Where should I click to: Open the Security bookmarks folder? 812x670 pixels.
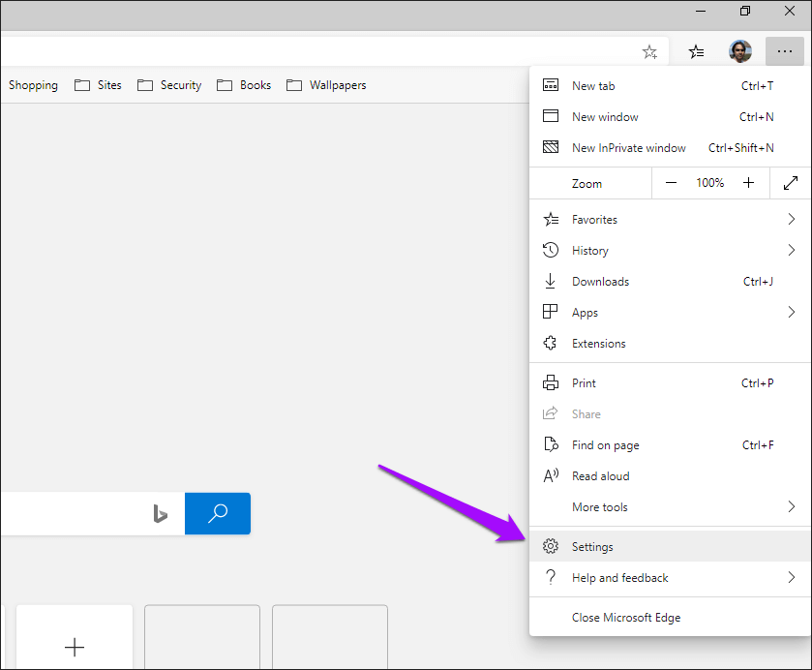(170, 85)
